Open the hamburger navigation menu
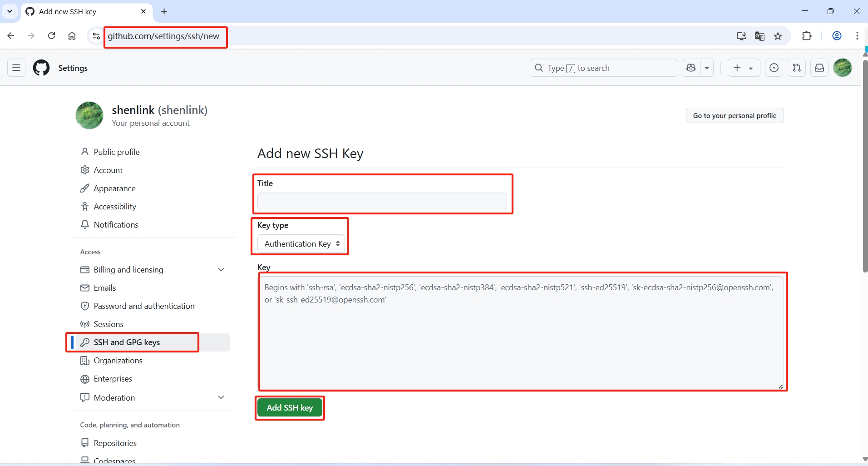The width and height of the screenshot is (868, 466). (x=16, y=68)
